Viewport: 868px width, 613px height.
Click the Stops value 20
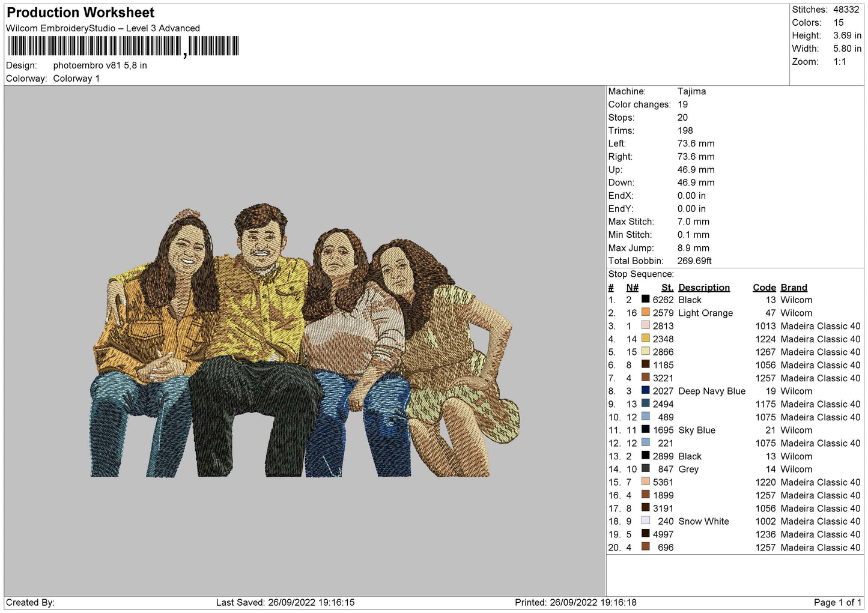pyautogui.click(x=682, y=118)
